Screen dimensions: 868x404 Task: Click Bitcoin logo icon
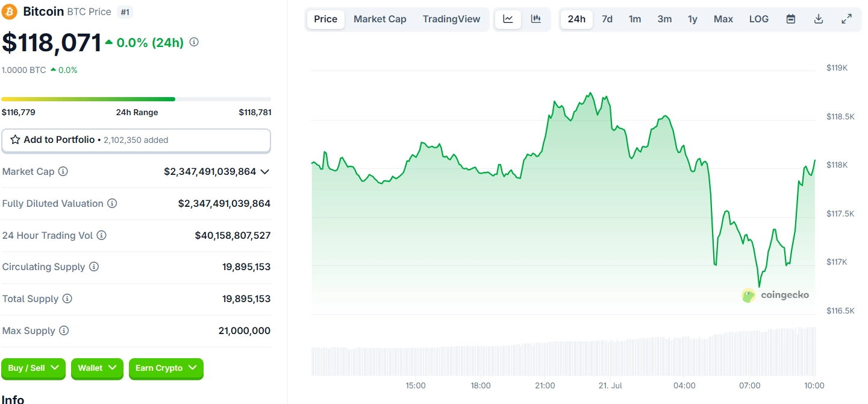tap(10, 11)
